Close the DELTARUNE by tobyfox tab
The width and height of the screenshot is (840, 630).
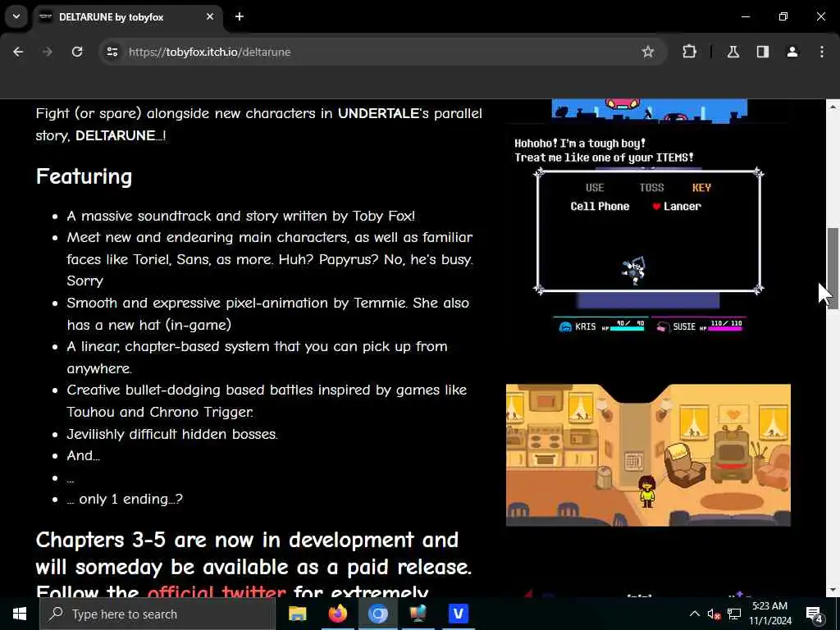coord(210,16)
